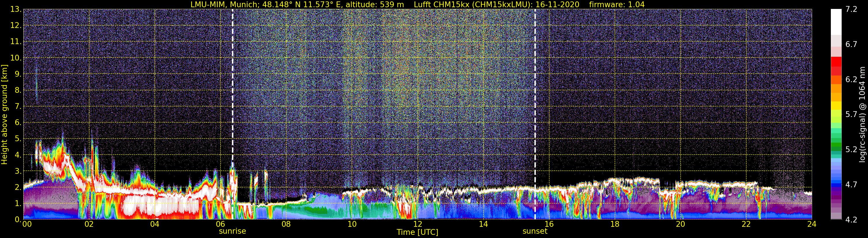The image size is (868, 238).
Task: Click the colorbar tick label 5.7
Action: (851, 115)
